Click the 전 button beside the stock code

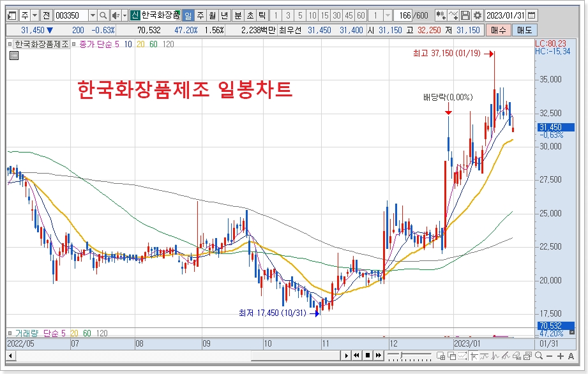click(46, 15)
